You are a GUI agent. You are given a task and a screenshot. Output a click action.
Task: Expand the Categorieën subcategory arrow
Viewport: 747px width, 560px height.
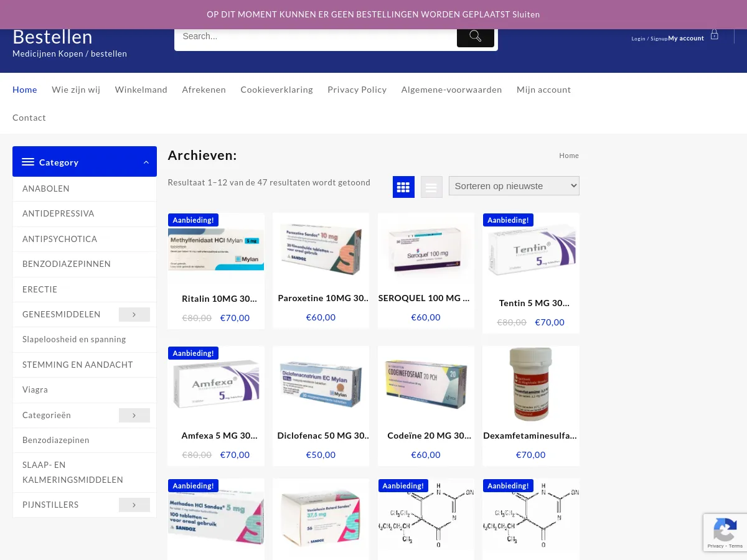134,415
